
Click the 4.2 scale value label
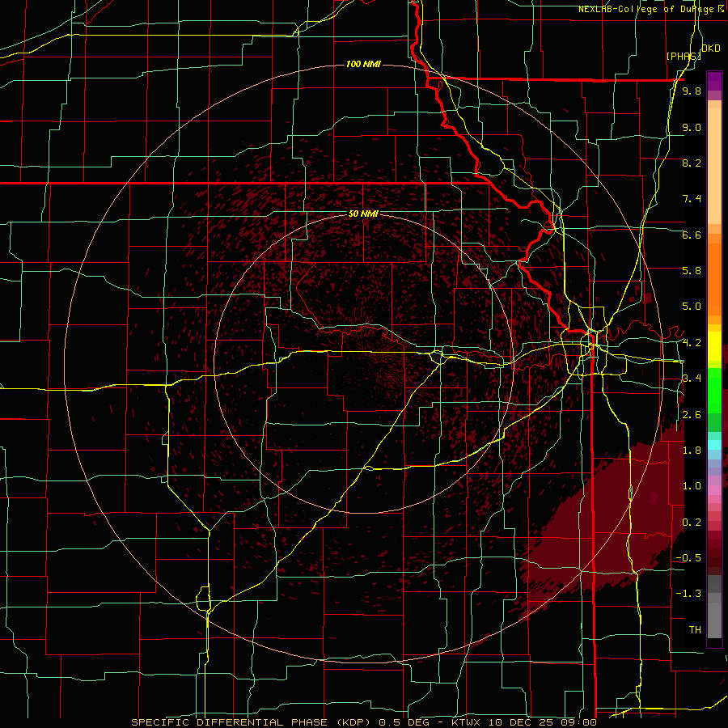tap(692, 343)
